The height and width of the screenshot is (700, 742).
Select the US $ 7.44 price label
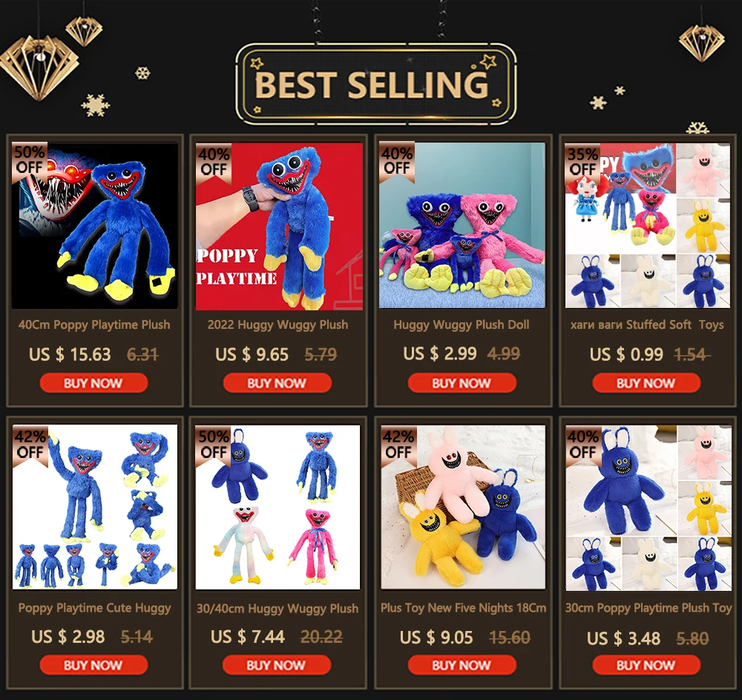[x=248, y=637]
